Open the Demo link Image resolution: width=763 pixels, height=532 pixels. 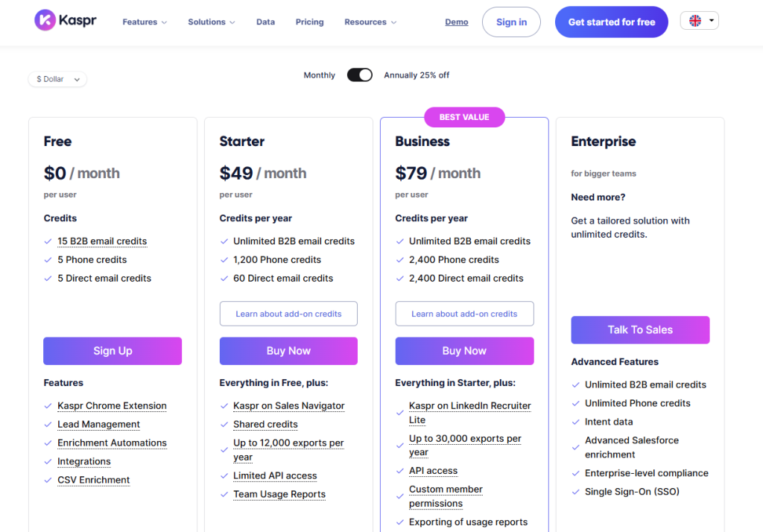tap(457, 22)
